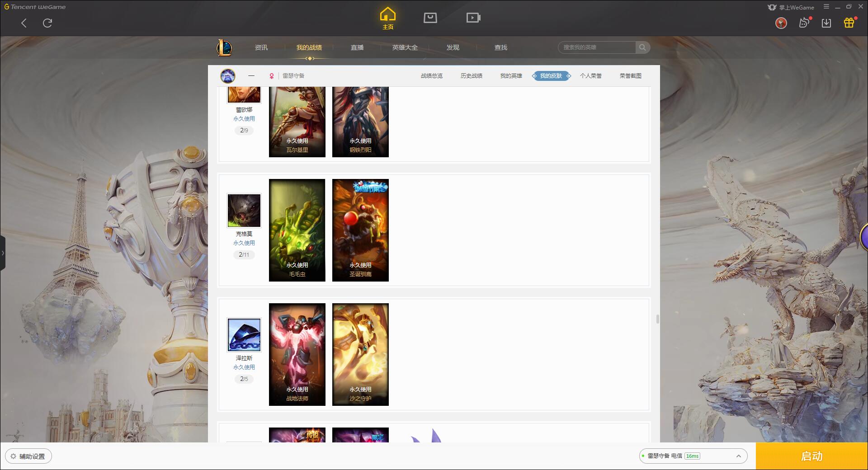Viewport: 868px width, 470px height.
Task: Click the 瓦尔基里 skin card
Action: pyautogui.click(x=297, y=122)
